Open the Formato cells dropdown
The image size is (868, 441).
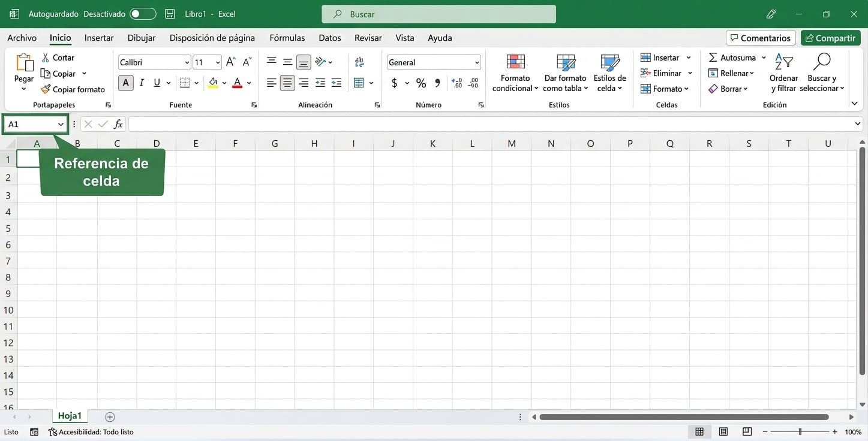[x=665, y=89]
